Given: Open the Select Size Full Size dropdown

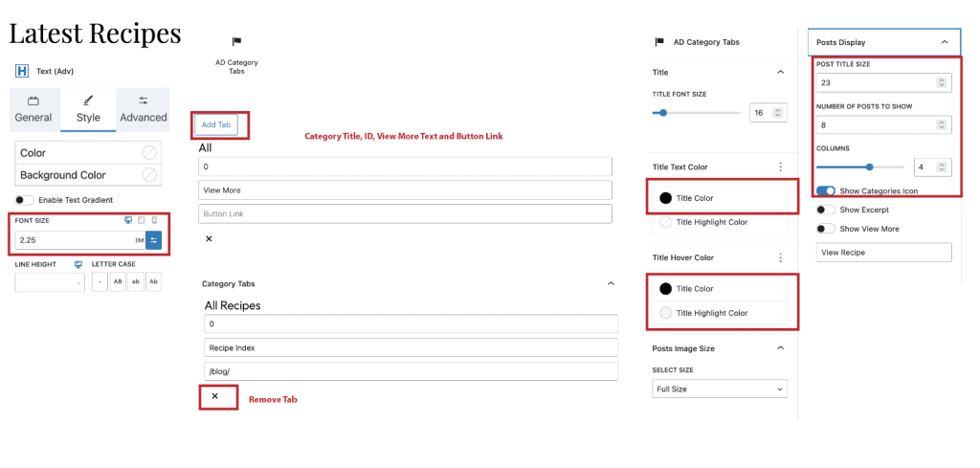Looking at the screenshot, I should pyautogui.click(x=720, y=389).
